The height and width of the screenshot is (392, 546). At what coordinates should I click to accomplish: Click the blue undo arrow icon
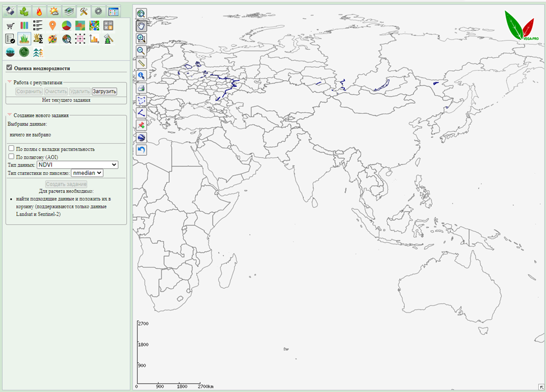(x=141, y=150)
